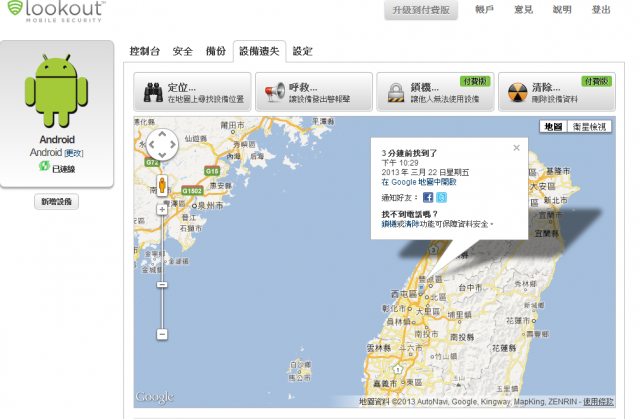Zoom in the map with plus button
Screen dimensions: 640x419
(162, 210)
